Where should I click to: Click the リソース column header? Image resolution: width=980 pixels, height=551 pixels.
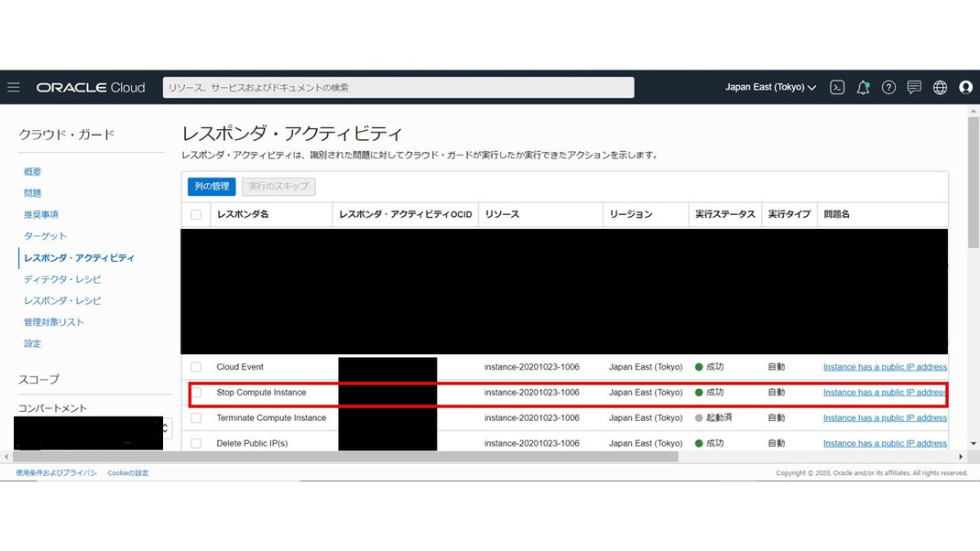pyautogui.click(x=503, y=214)
